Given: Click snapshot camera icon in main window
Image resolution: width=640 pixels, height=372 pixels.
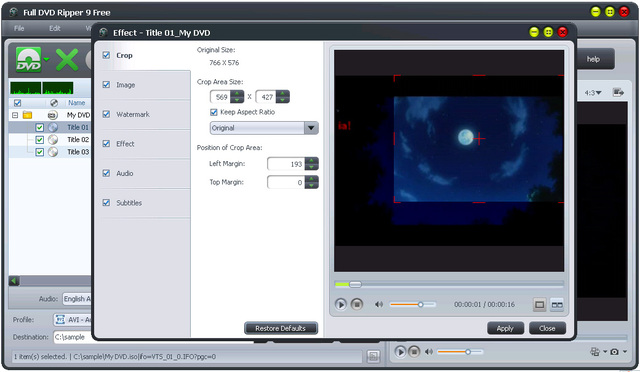Looking at the screenshot, I should pos(614,352).
